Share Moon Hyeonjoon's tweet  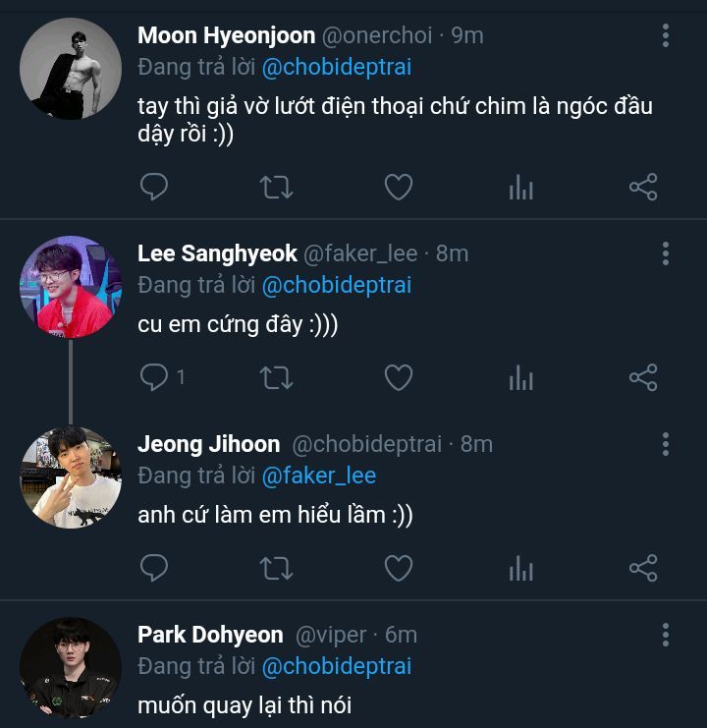coord(642,187)
